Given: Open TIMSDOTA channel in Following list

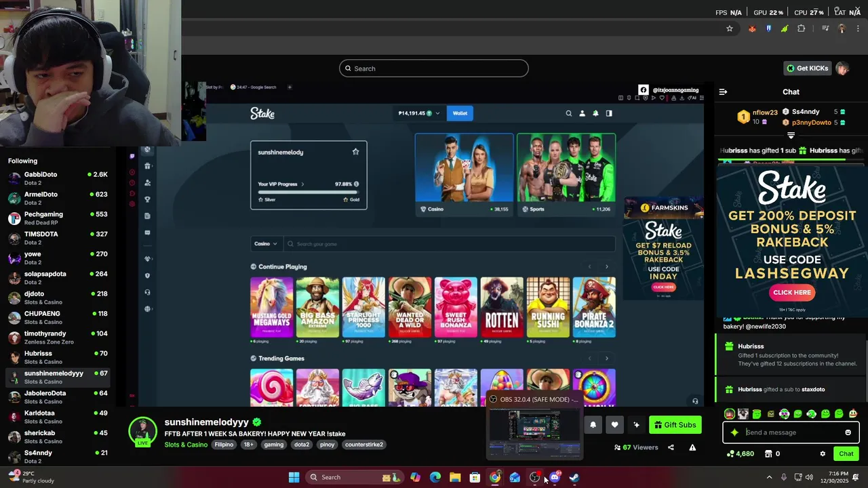Looking at the screenshot, I should tap(58, 238).
